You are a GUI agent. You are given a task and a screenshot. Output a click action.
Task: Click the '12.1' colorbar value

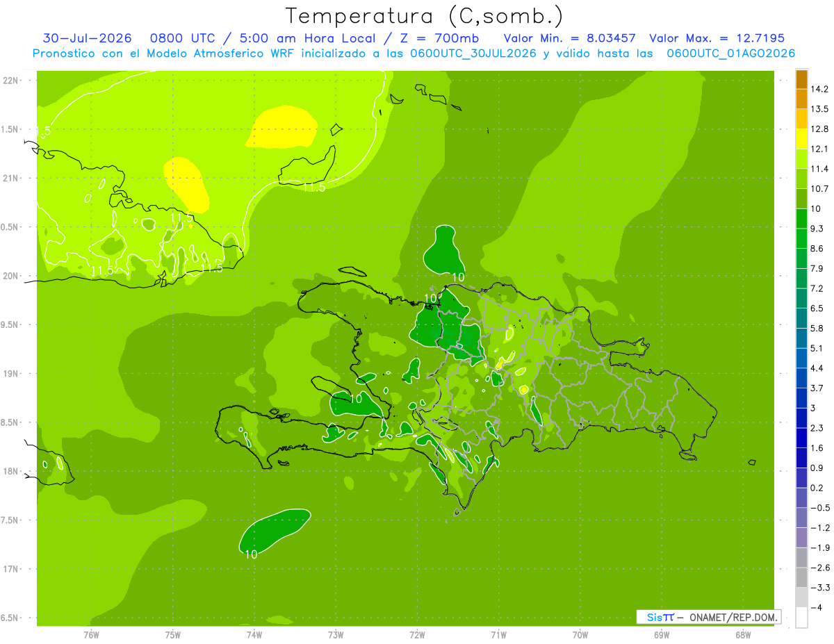(x=819, y=149)
